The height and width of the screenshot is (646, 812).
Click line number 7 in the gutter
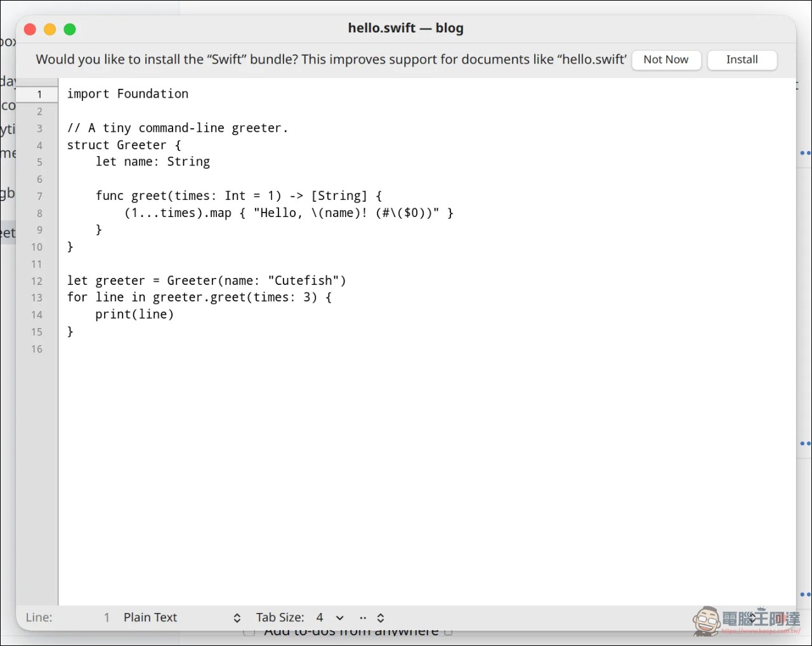tap(39, 196)
